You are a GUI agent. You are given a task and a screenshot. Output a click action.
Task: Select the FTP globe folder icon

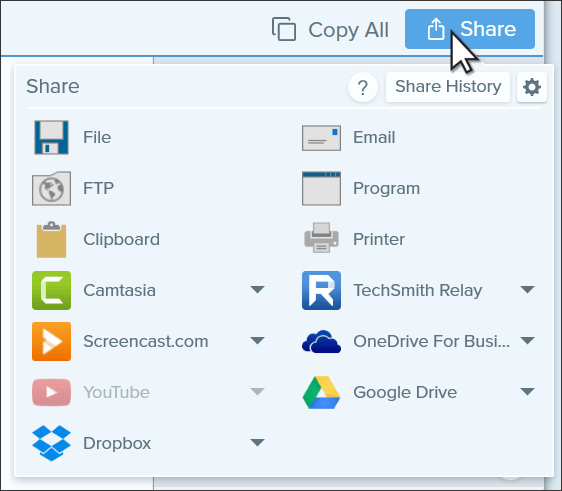point(51,188)
